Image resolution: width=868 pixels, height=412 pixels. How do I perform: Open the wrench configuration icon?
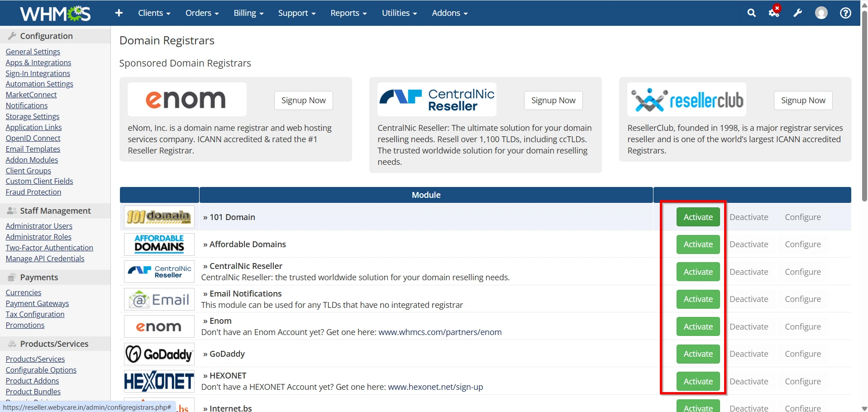point(797,13)
